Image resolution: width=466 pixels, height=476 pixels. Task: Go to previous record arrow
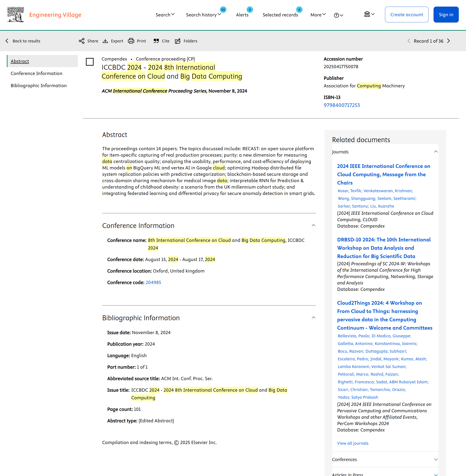tap(409, 41)
